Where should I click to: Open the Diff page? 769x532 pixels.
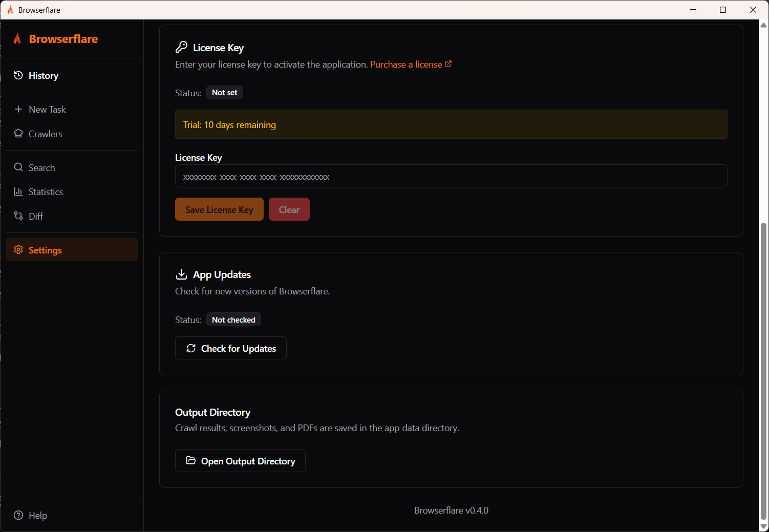click(x=72, y=216)
